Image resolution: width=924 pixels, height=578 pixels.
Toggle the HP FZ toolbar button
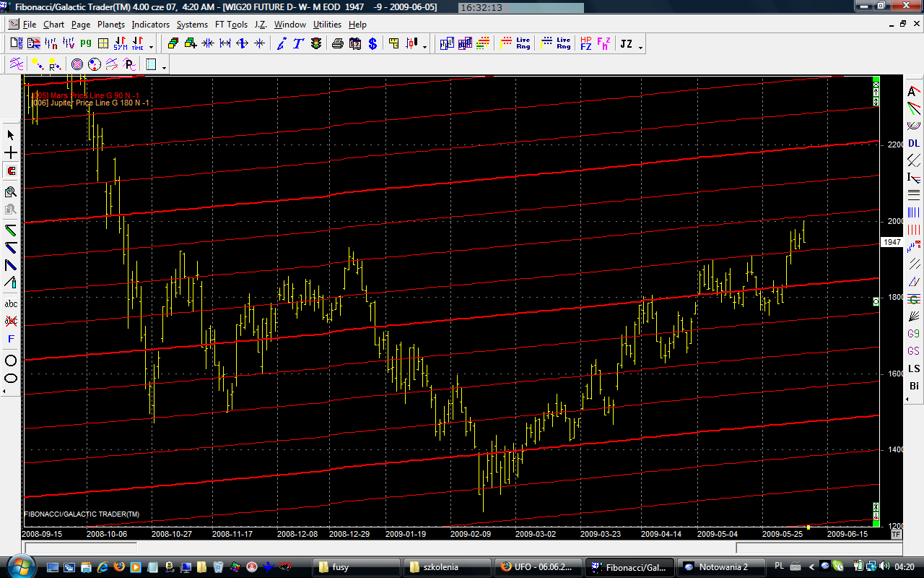click(585, 43)
